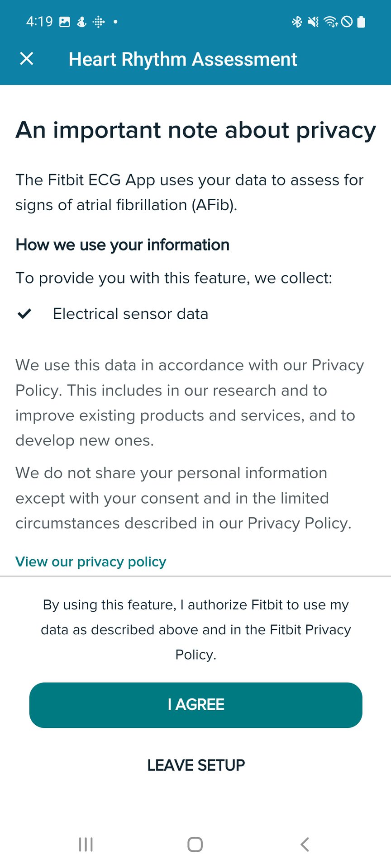Tap the clock showing 4:19
This screenshot has width=391, height=868.
click(x=40, y=21)
